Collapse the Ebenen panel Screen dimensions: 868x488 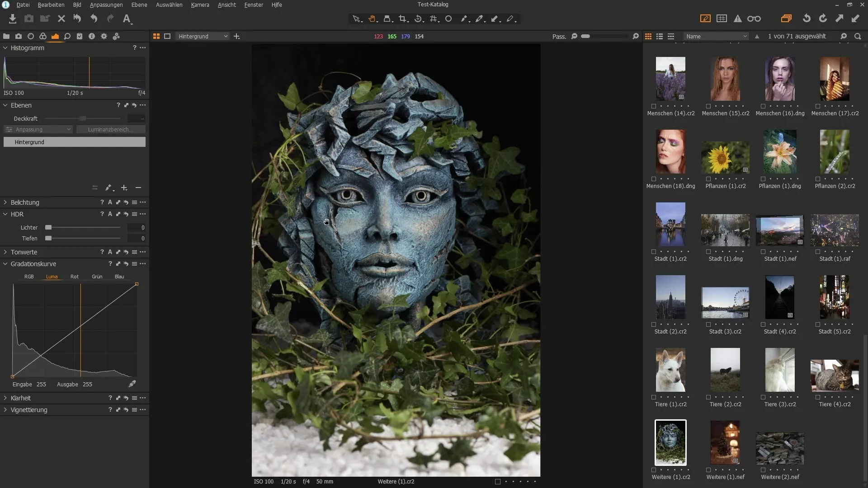[x=5, y=105]
